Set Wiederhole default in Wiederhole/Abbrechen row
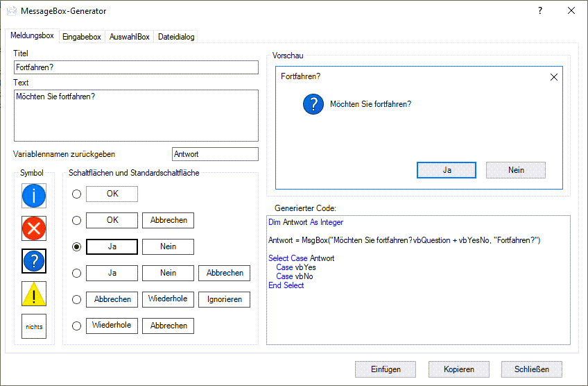 [112, 326]
